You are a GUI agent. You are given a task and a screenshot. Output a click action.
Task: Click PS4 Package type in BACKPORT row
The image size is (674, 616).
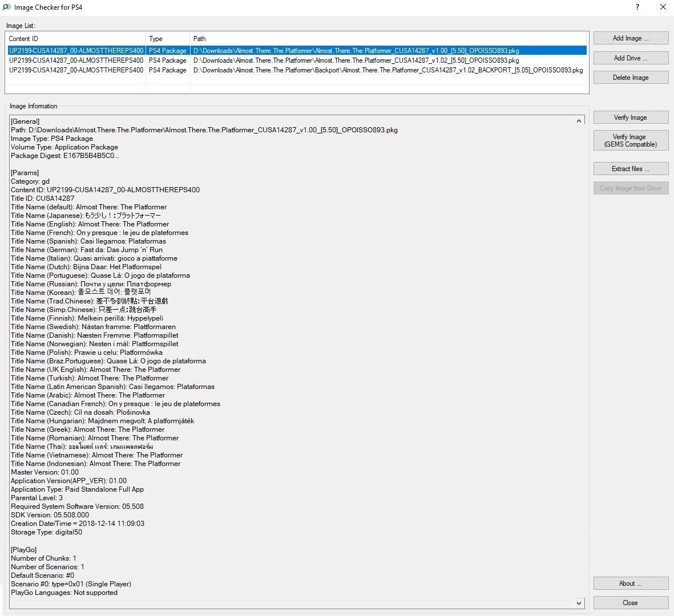168,70
